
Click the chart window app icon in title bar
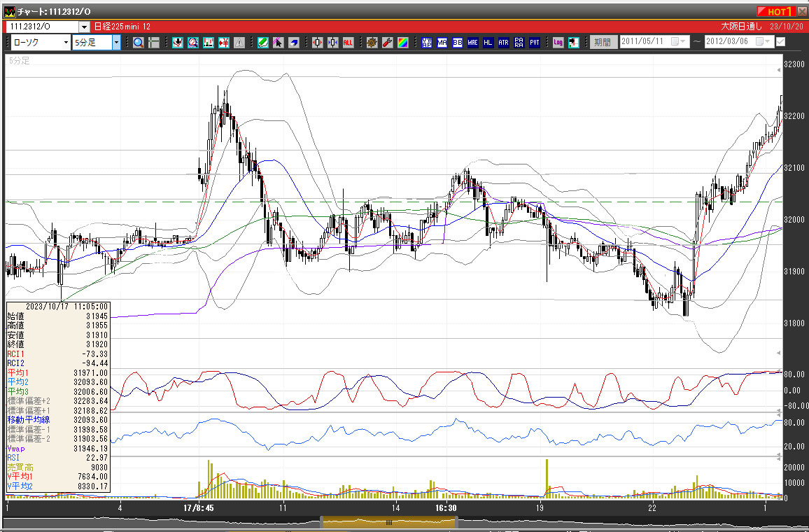[9, 11]
